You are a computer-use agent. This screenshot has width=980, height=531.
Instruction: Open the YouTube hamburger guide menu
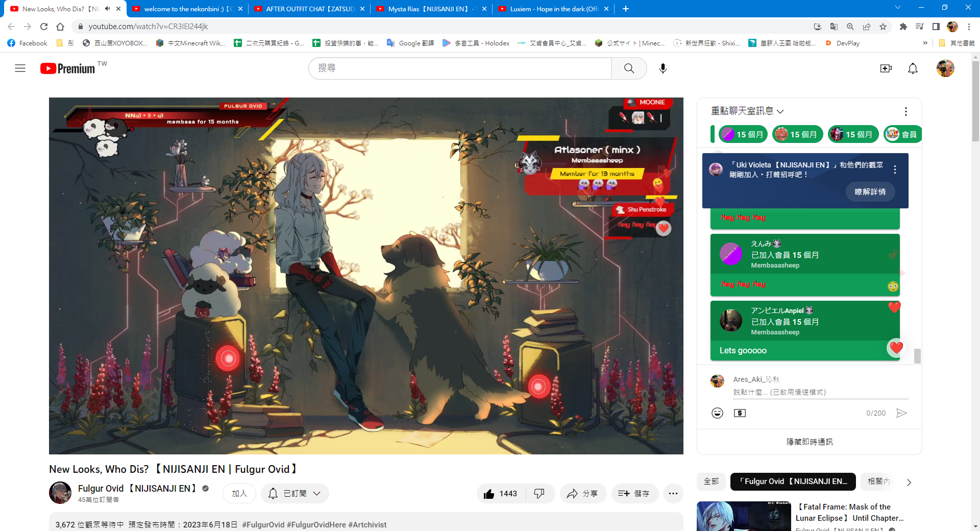click(x=20, y=68)
